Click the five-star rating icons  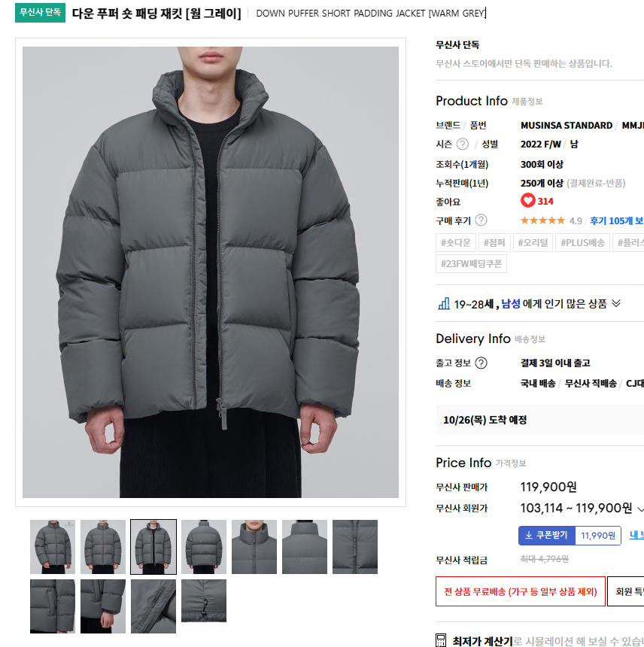coord(542,220)
